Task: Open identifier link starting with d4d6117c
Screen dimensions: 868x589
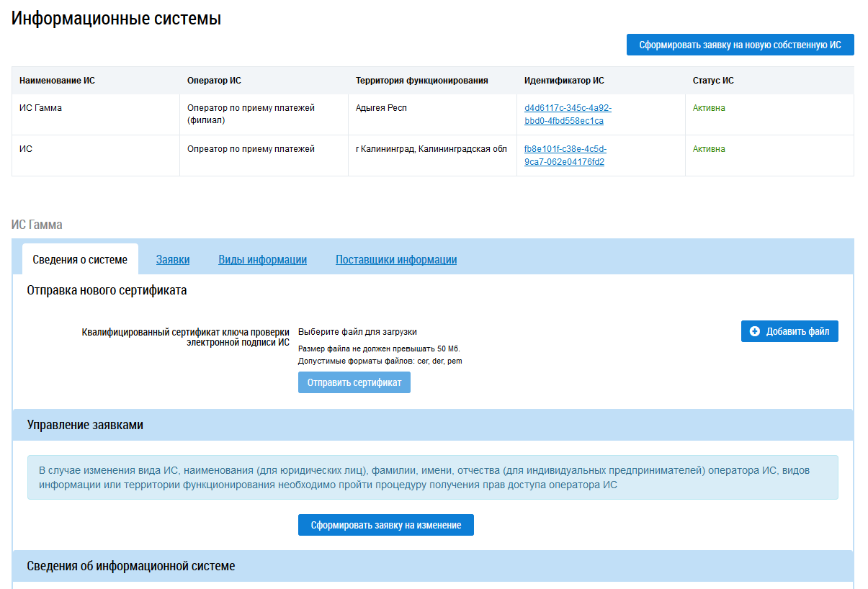Action: tap(568, 114)
